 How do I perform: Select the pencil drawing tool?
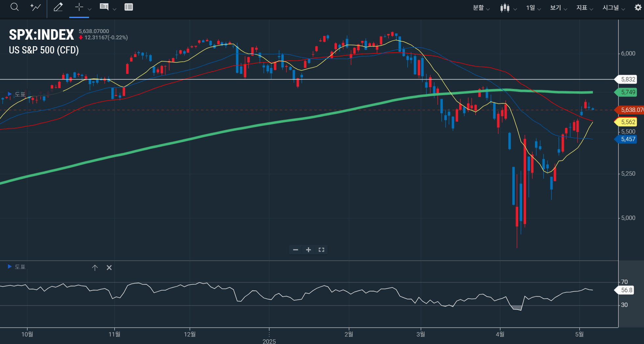coord(58,7)
